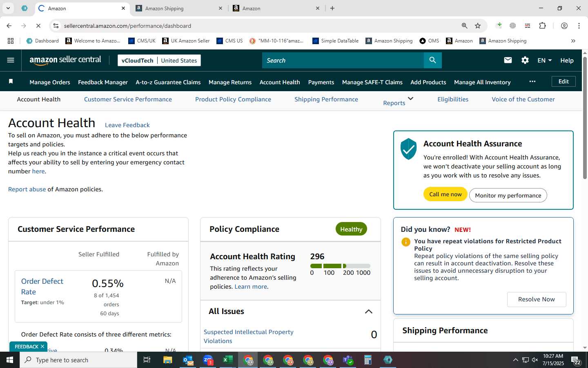Viewport: 588px width, 368px height.
Task: Open Task View on the taskbar
Action: coord(147,360)
